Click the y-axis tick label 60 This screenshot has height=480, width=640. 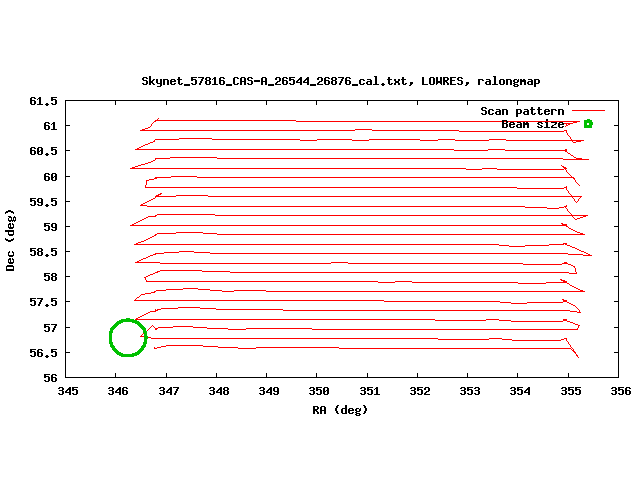coord(51,177)
